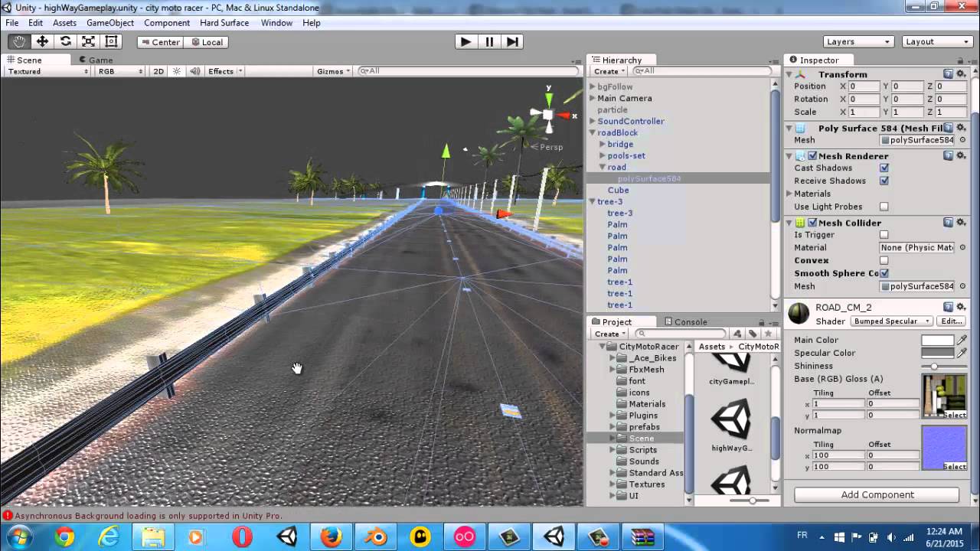Screen dimensions: 980x551
Task: Toggle scene audio speaker icon
Action: [194, 71]
